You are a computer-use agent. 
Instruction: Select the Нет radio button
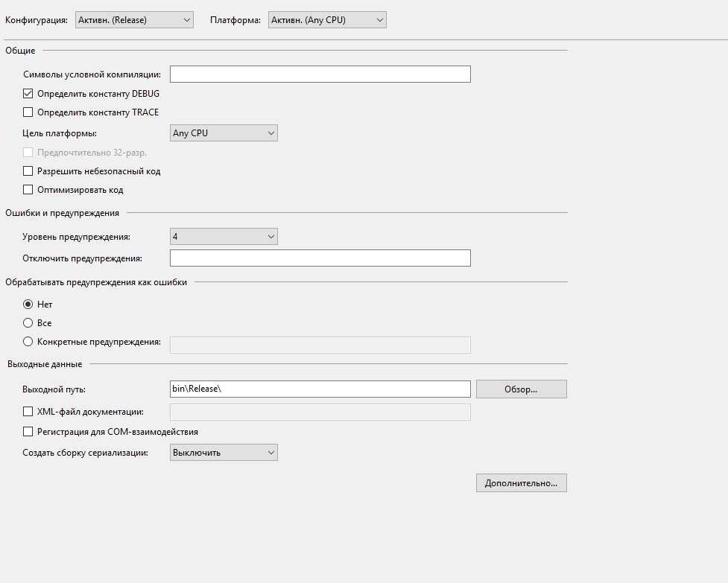[28, 305]
